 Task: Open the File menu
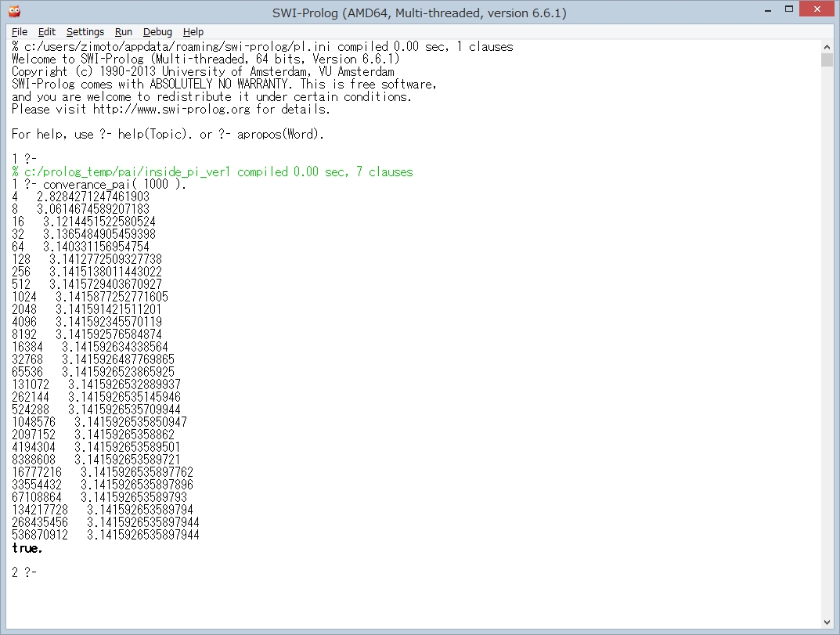click(20, 31)
